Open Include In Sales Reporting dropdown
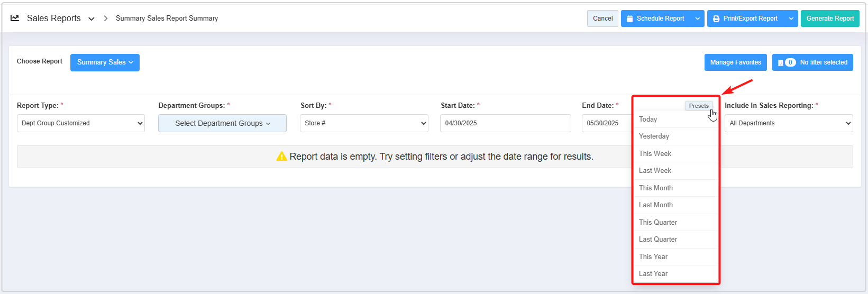Screen dimensions: 868x294 pyautogui.click(x=789, y=123)
